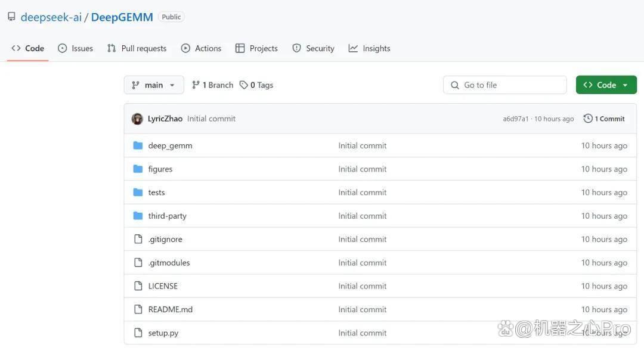Screen dimensions: 644x351
Task: Click the commit history clock icon
Action: (588, 118)
